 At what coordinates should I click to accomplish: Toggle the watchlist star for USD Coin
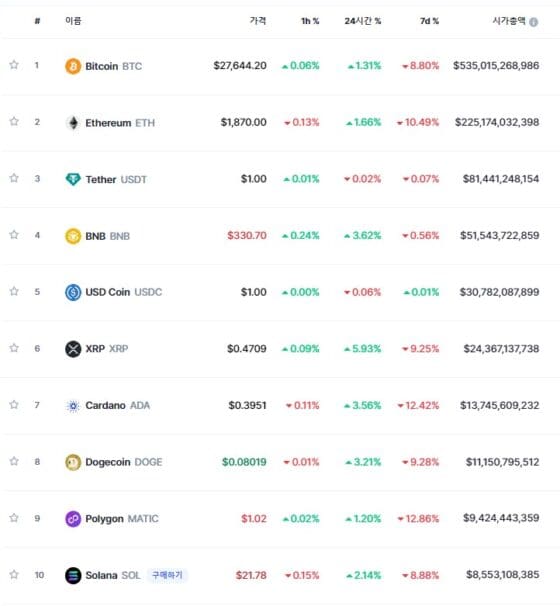(14, 291)
